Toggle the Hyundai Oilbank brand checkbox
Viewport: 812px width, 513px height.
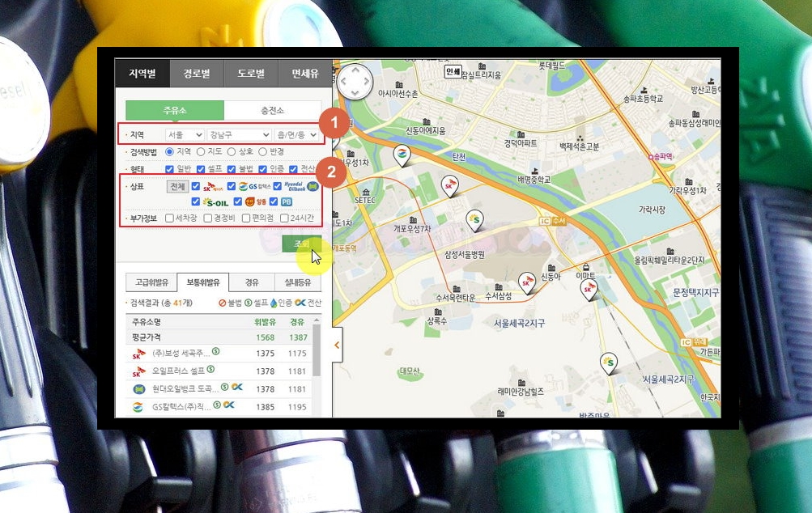pyautogui.click(x=278, y=186)
